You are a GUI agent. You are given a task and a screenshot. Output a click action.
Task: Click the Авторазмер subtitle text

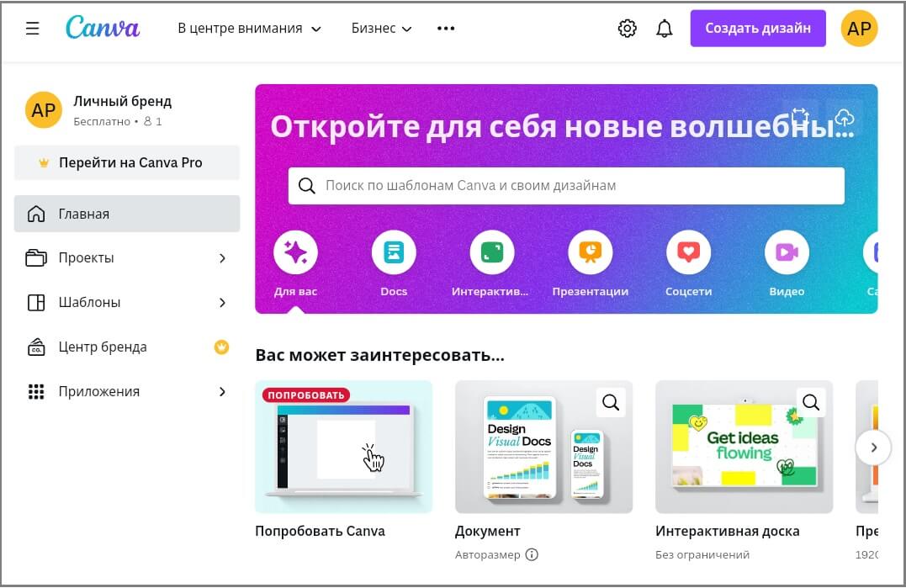pyautogui.click(x=488, y=554)
